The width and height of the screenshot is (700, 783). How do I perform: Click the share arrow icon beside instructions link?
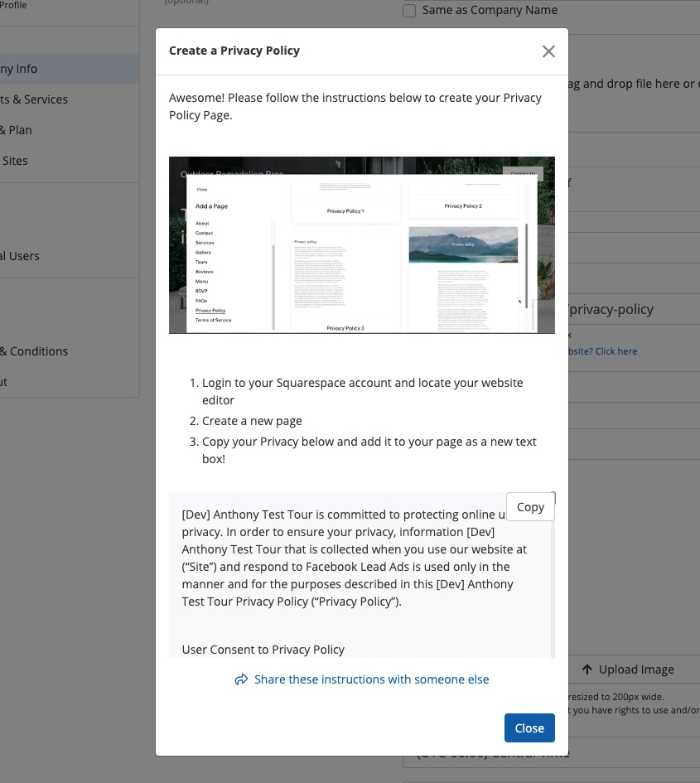pyautogui.click(x=241, y=679)
